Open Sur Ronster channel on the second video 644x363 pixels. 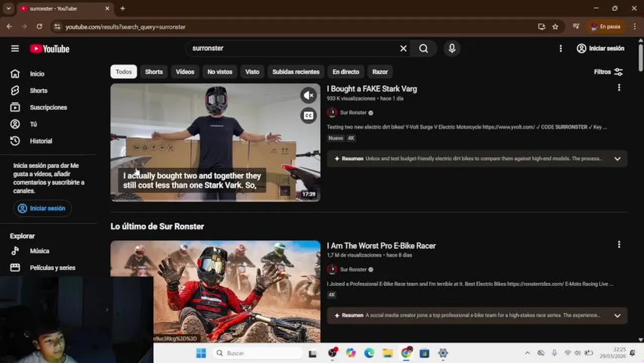coord(353,270)
